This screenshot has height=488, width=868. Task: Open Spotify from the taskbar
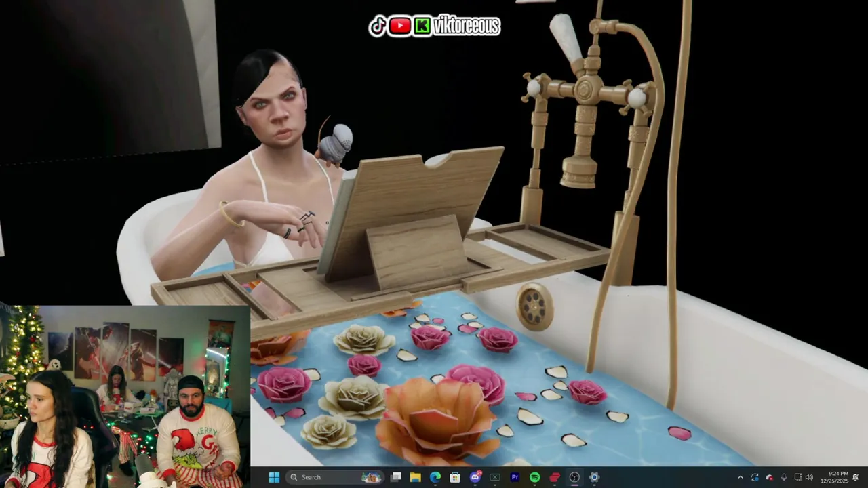point(534,477)
